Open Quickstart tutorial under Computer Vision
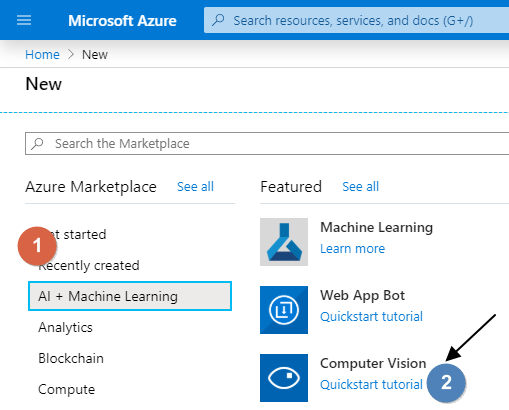This screenshot has width=509, height=410. click(x=372, y=385)
